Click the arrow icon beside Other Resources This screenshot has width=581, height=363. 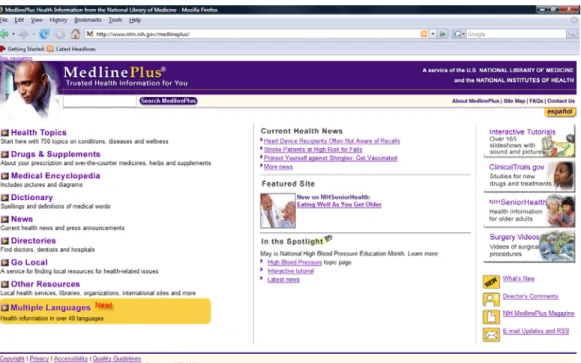tap(5, 284)
